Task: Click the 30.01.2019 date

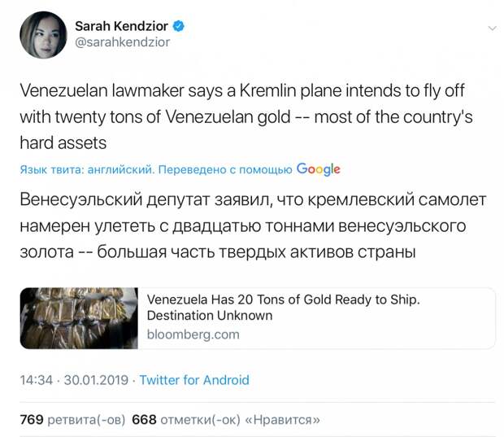Action: 96,380
